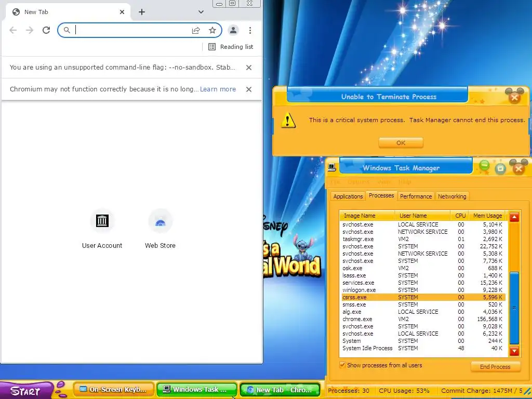Select the chrome.exe process
Image resolution: width=532 pixels, height=399 pixels.
(x=422, y=320)
